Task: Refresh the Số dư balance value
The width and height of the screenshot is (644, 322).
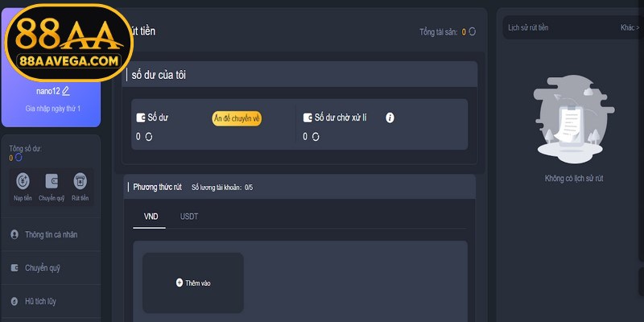Action: pyautogui.click(x=149, y=137)
